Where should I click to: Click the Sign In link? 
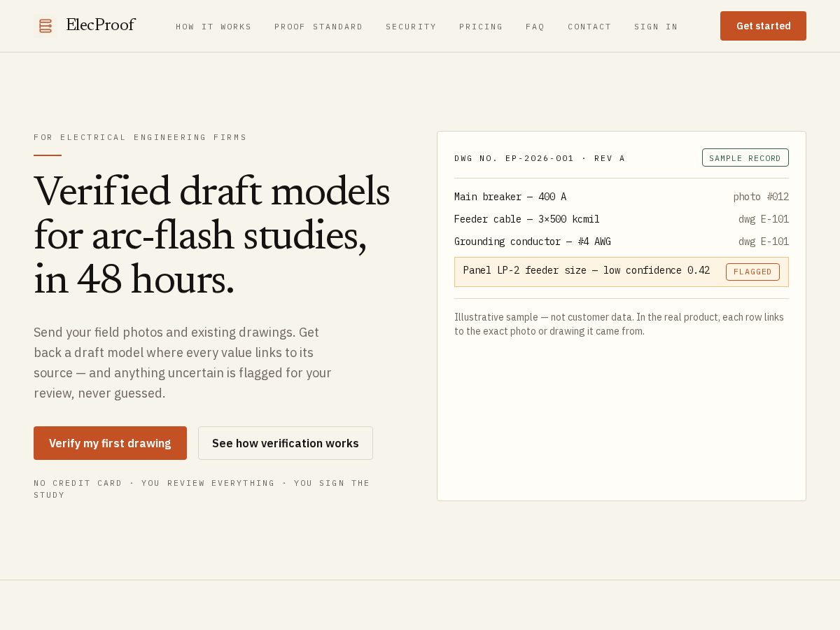(x=656, y=27)
